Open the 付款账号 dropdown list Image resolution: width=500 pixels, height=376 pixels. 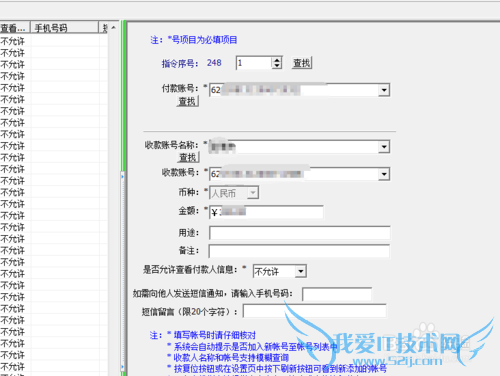[384, 90]
